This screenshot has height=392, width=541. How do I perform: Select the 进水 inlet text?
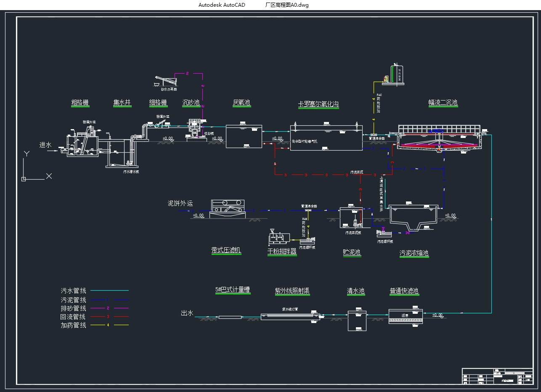tap(45, 145)
